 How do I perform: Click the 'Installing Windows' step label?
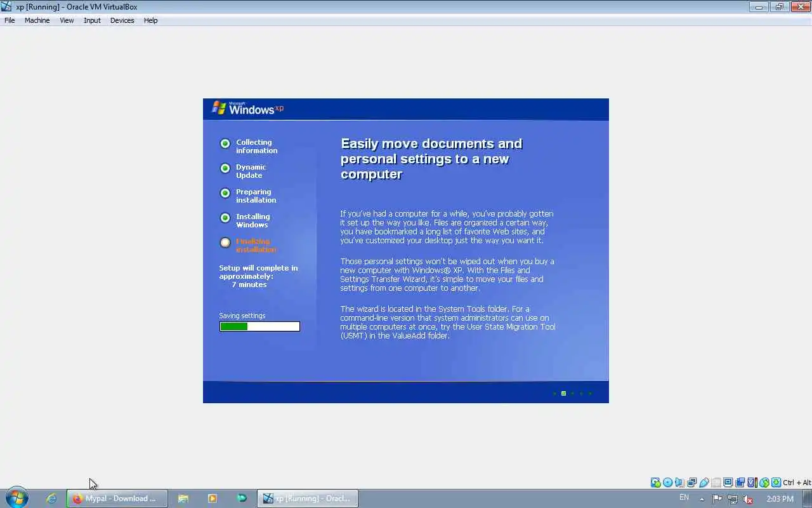252,221
